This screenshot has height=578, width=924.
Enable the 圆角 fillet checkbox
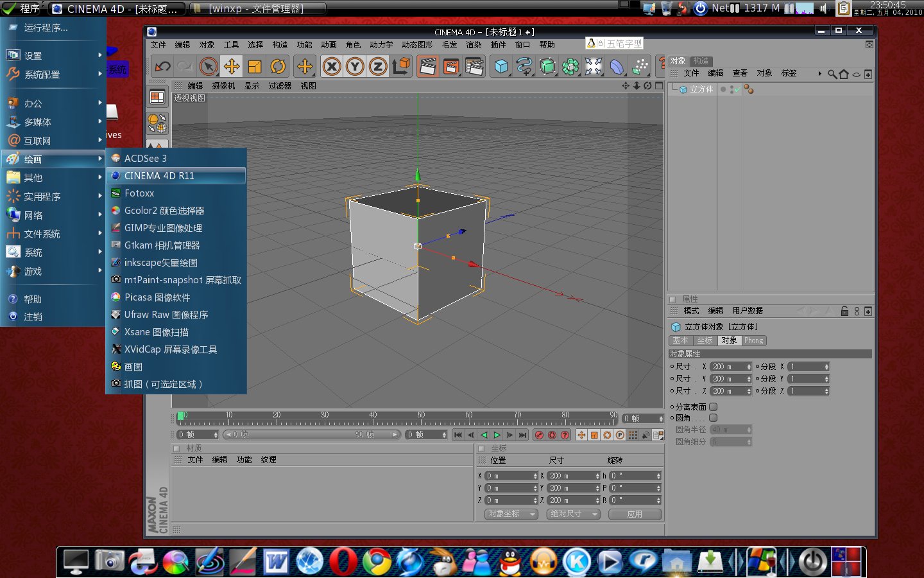[713, 418]
